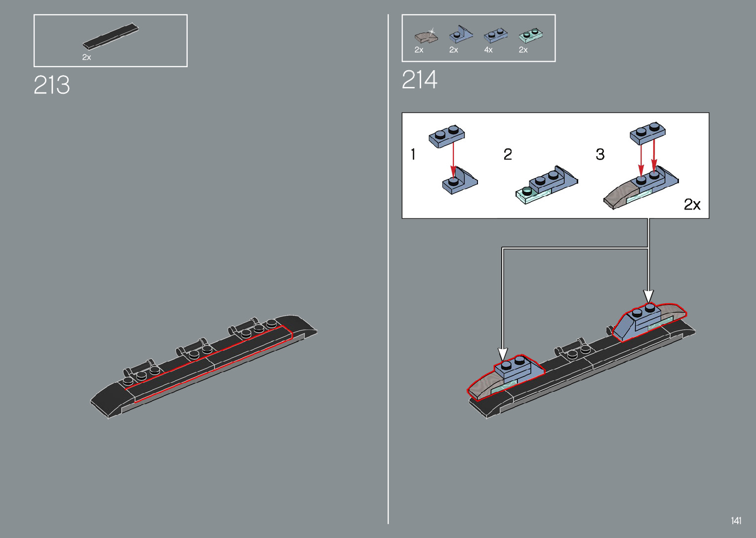The height and width of the screenshot is (538, 756).
Task: Click the black tile part in step 213's parts box
Action: point(111,37)
